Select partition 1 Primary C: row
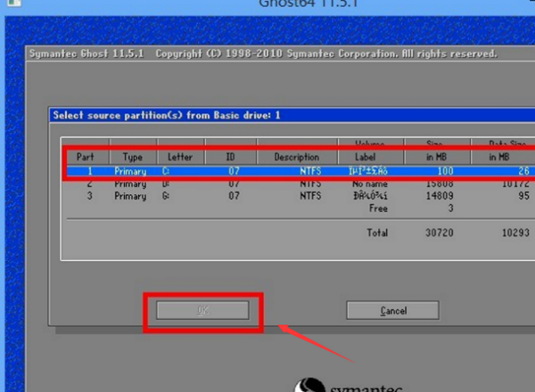The height and width of the screenshot is (392, 535). point(300,171)
